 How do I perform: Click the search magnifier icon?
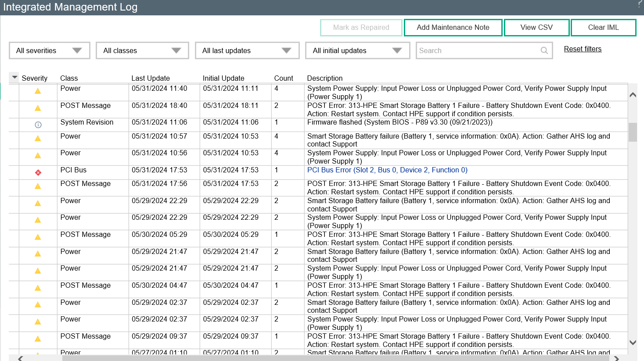[x=544, y=50]
